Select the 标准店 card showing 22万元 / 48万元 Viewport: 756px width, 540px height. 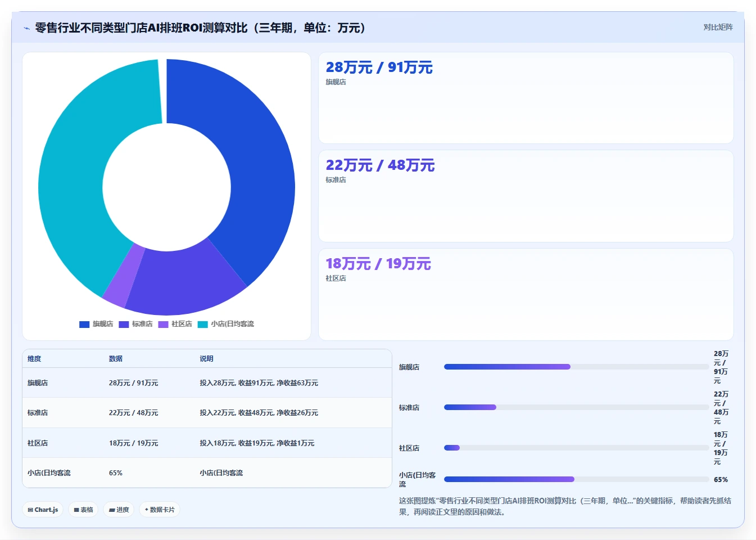(x=526, y=196)
